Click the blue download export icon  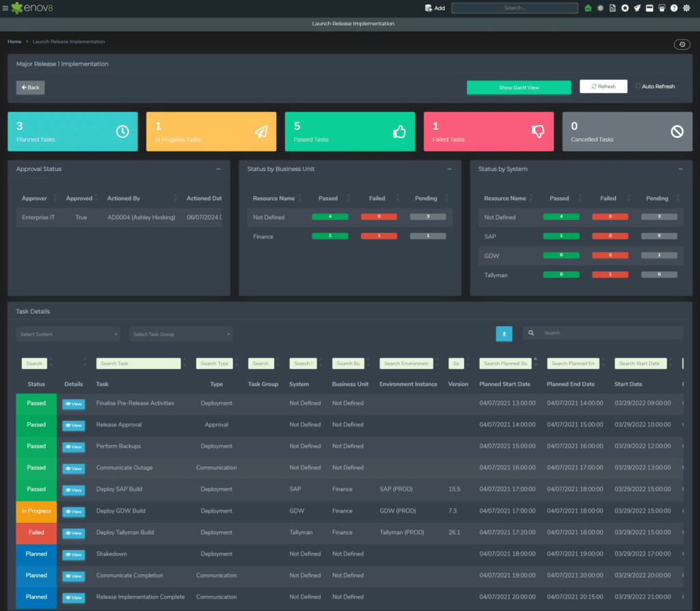click(x=504, y=334)
